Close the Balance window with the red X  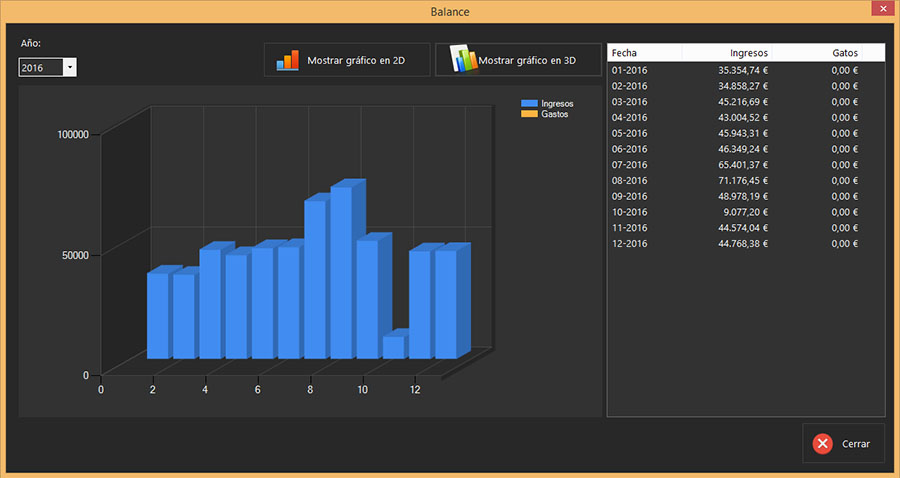(x=883, y=9)
